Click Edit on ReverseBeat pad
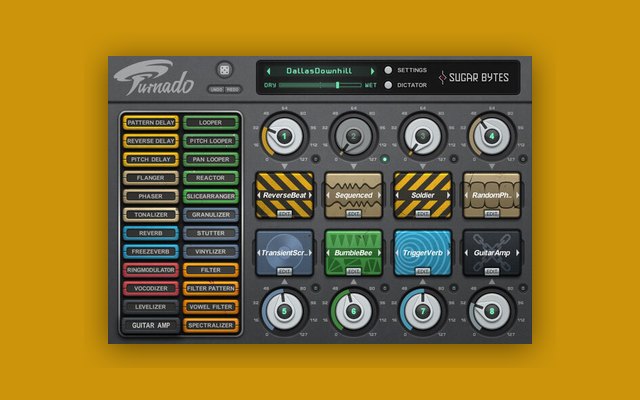This screenshot has width=640, height=400. point(284,213)
